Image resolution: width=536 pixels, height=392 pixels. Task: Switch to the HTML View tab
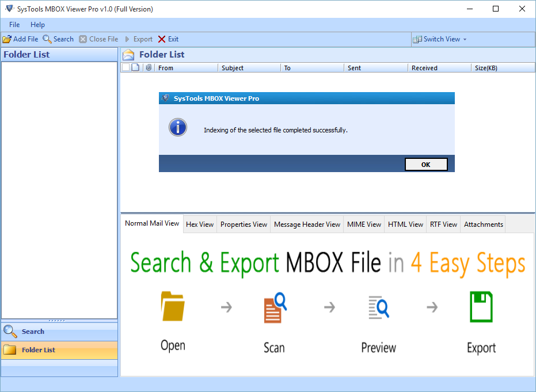tap(405, 224)
